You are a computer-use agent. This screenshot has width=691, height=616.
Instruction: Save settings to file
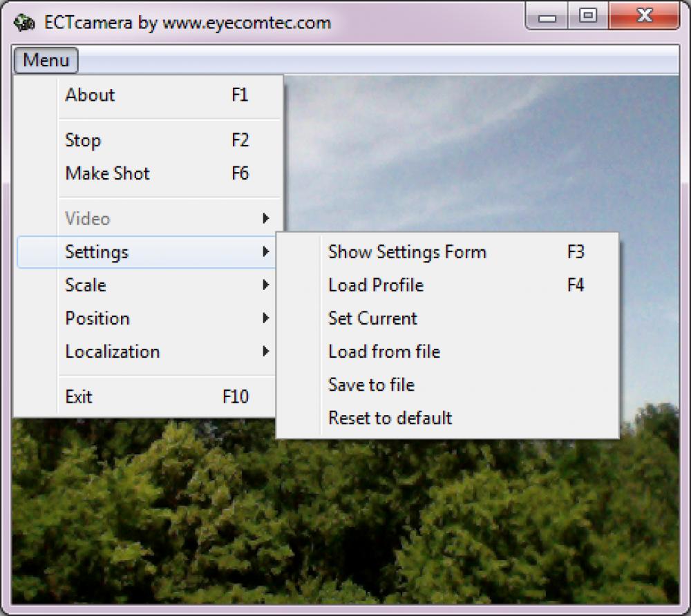point(371,385)
